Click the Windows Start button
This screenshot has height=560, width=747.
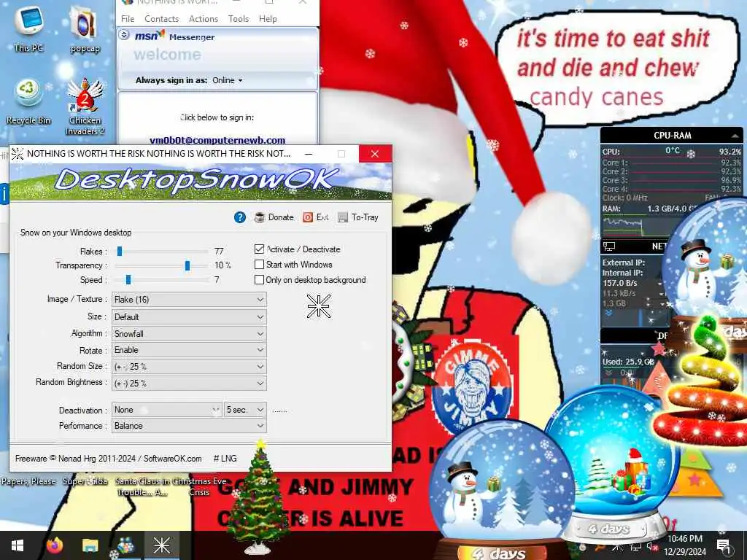point(18,545)
